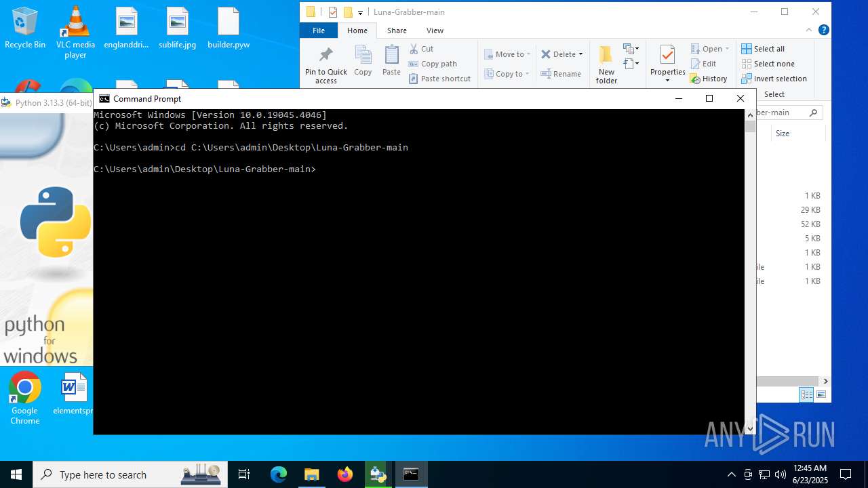Open Google Chrome desktop shortcut
Screen dimensions: 868x488
pyautogui.click(x=25, y=399)
